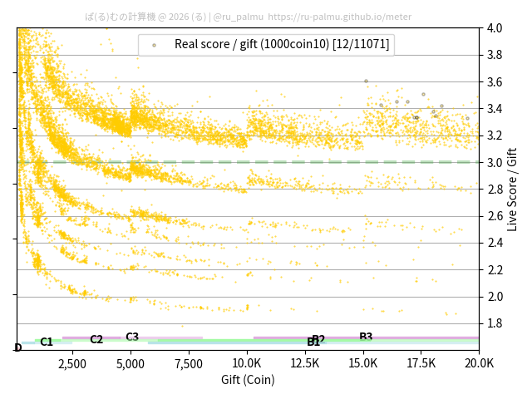Screen dimensions: 532x399
Task: Select the C3 rank label
Action: (x=132, y=337)
